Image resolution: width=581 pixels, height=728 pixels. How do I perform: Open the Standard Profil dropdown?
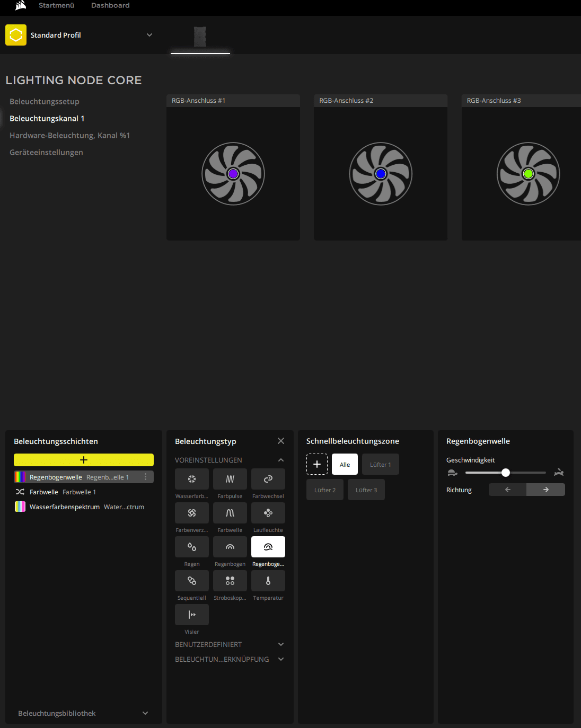[x=149, y=35]
